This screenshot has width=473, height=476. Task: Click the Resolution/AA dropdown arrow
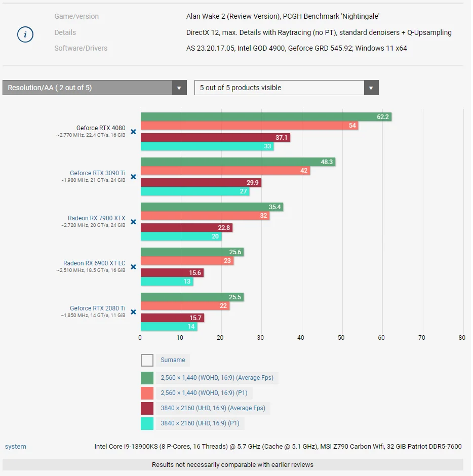(x=179, y=88)
